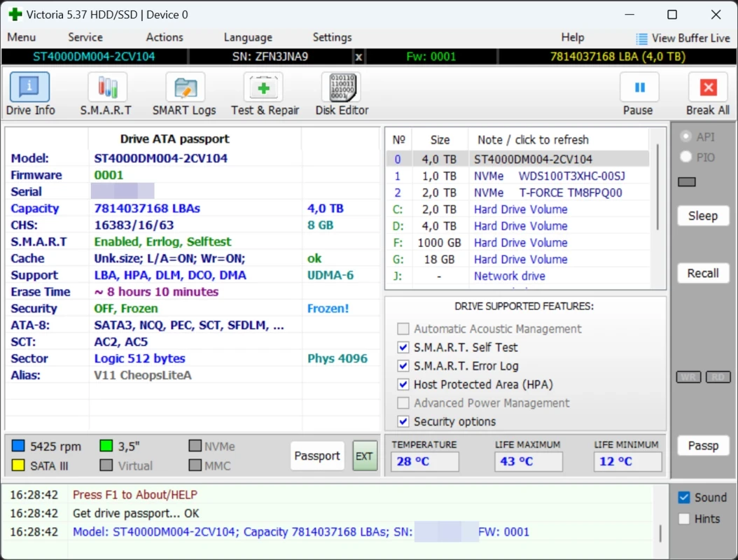Enable the Hints checkbox
The width and height of the screenshot is (738, 560).
click(684, 519)
